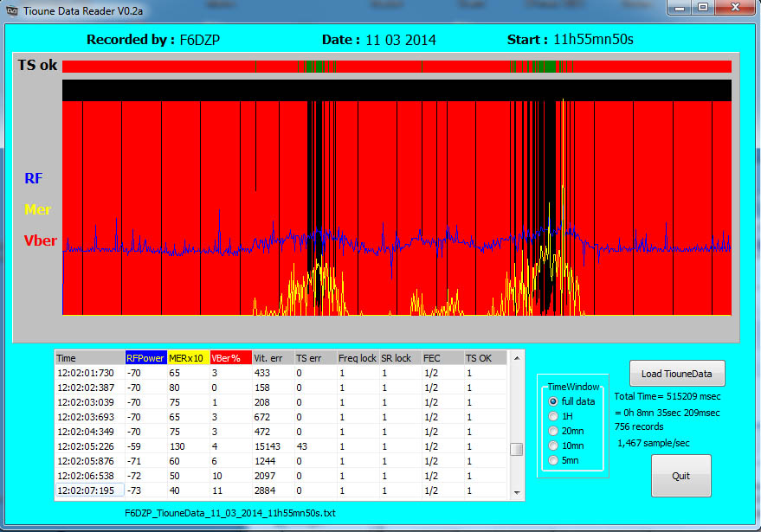This screenshot has width=761, height=532.
Task: Click the blue RFPower column header
Action: point(146,358)
